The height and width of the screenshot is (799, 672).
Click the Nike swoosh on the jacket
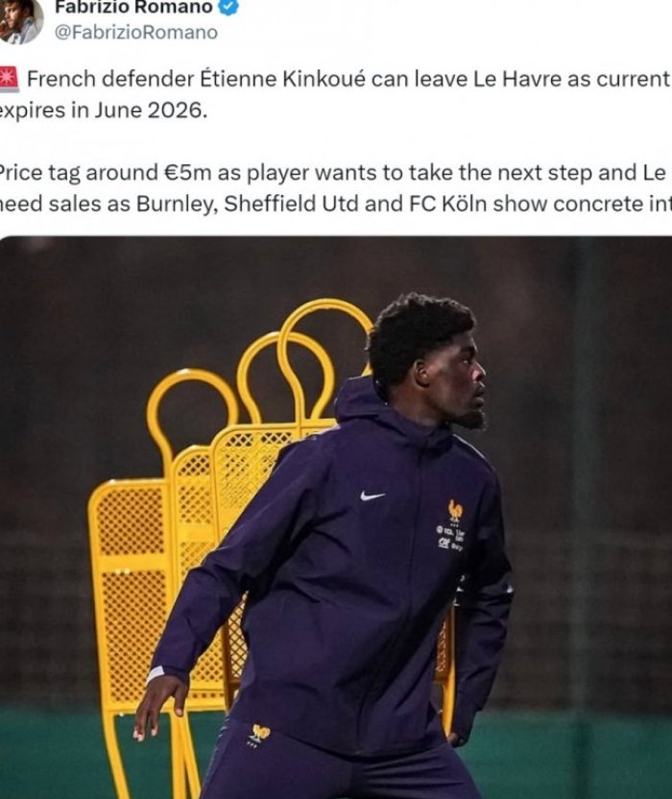pyautogui.click(x=372, y=496)
